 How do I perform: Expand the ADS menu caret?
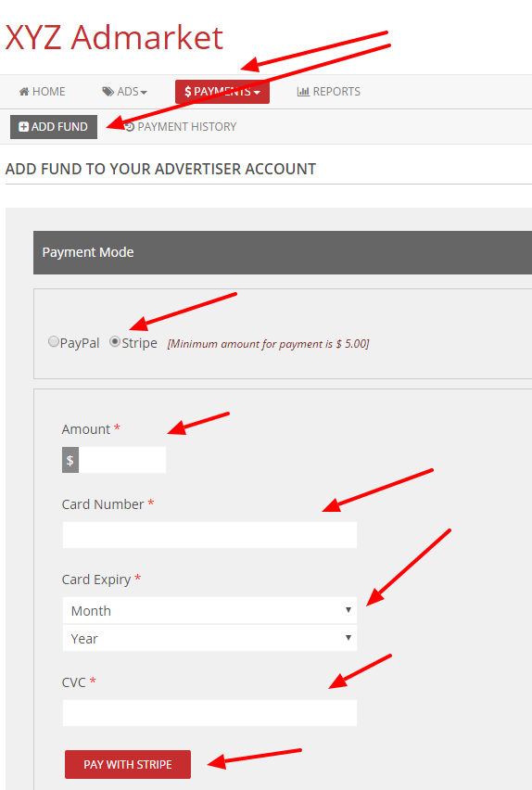144,93
